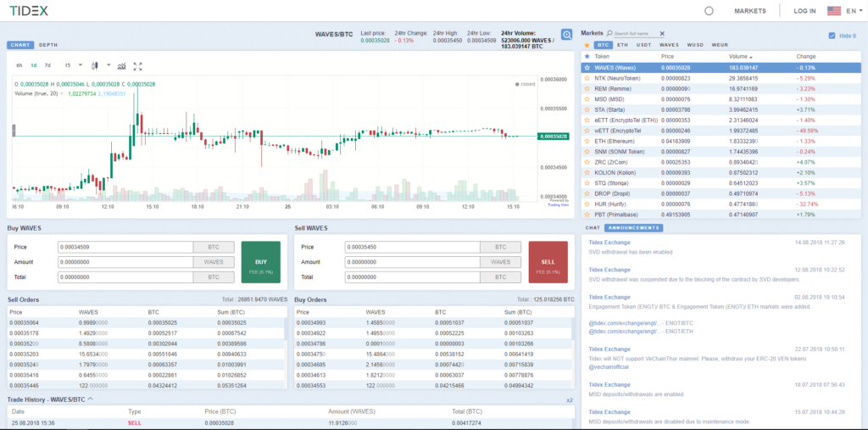This screenshot has width=868, height=430.
Task: Select the CHART tab
Action: [x=20, y=46]
